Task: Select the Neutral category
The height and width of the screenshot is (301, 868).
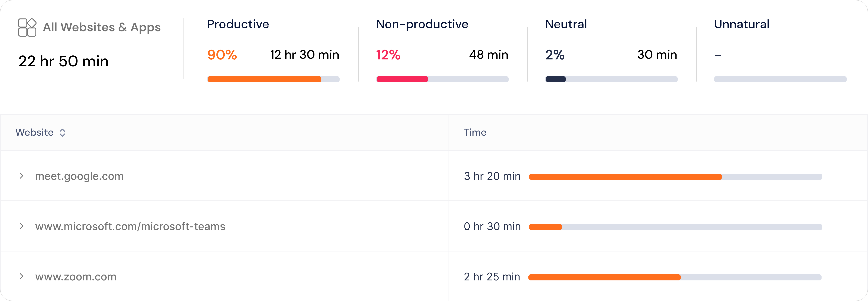Action: 566,24
